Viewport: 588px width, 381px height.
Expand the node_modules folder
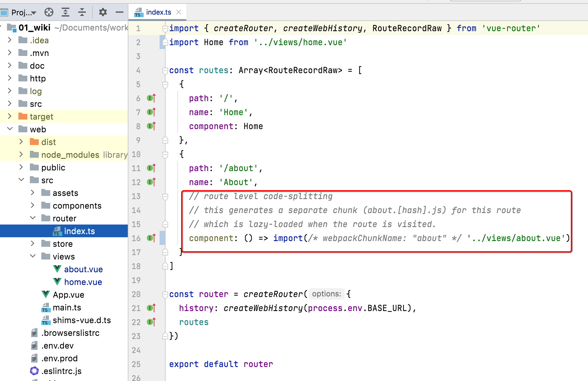coord(21,155)
